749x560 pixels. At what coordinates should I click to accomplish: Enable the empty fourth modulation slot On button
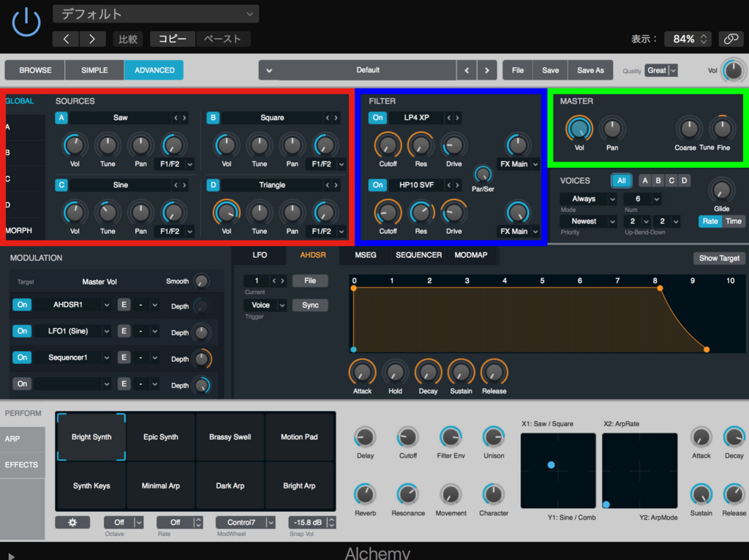click(x=22, y=383)
